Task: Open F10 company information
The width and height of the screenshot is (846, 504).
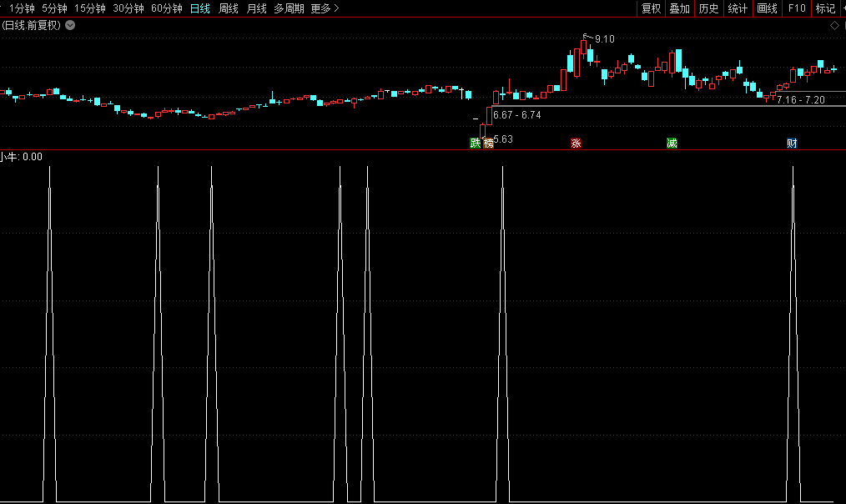Action: [797, 8]
